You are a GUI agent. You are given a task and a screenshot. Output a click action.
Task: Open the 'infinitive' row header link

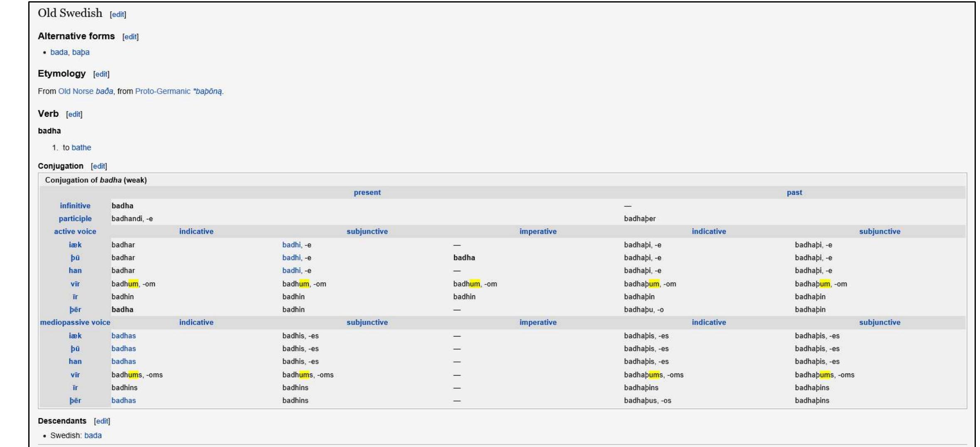pyautogui.click(x=75, y=206)
